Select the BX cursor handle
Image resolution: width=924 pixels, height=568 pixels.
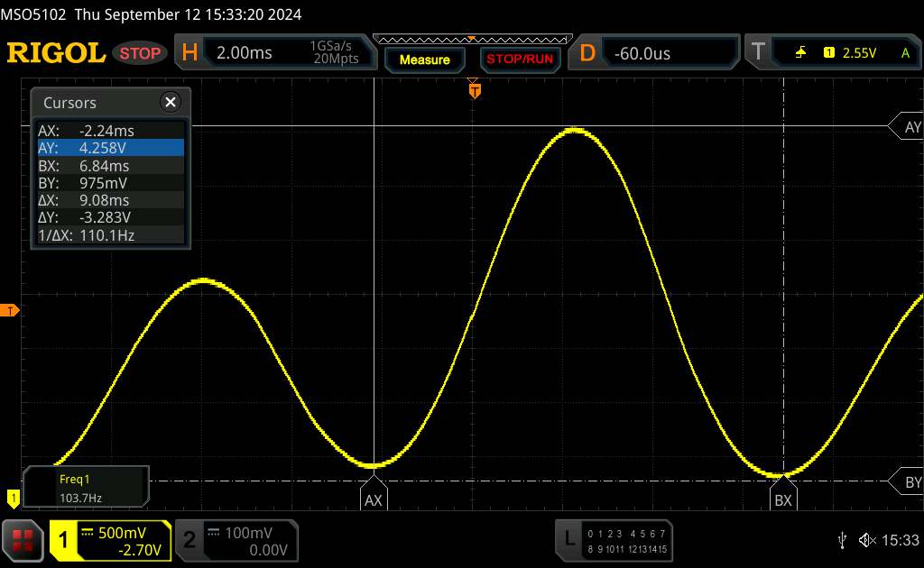pos(783,500)
